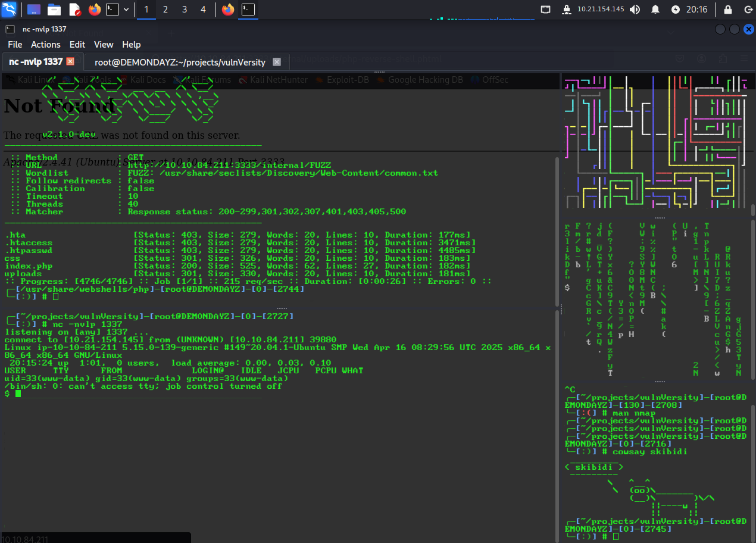Screen dimensions: 756x543
Task: Open the View menu
Action: click(x=104, y=45)
